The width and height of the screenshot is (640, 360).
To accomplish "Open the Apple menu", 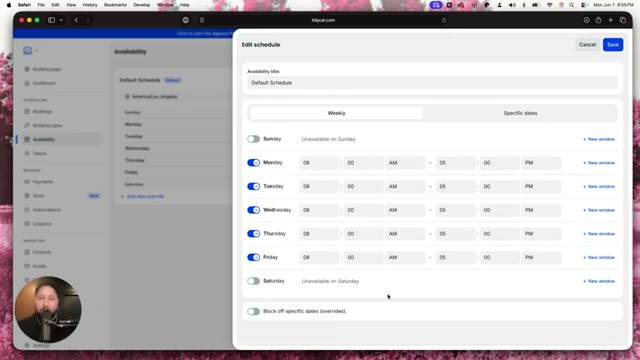I will click(9, 5).
